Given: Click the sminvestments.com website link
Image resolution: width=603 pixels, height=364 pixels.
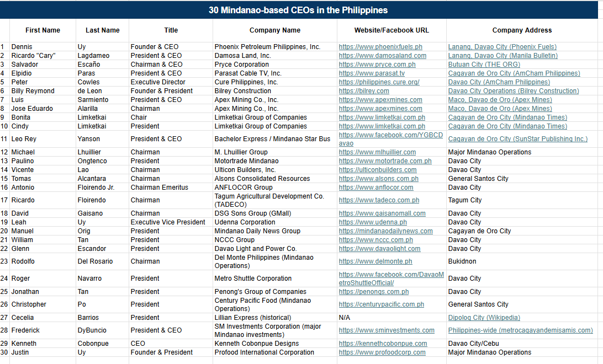Looking at the screenshot, I should [387, 330].
